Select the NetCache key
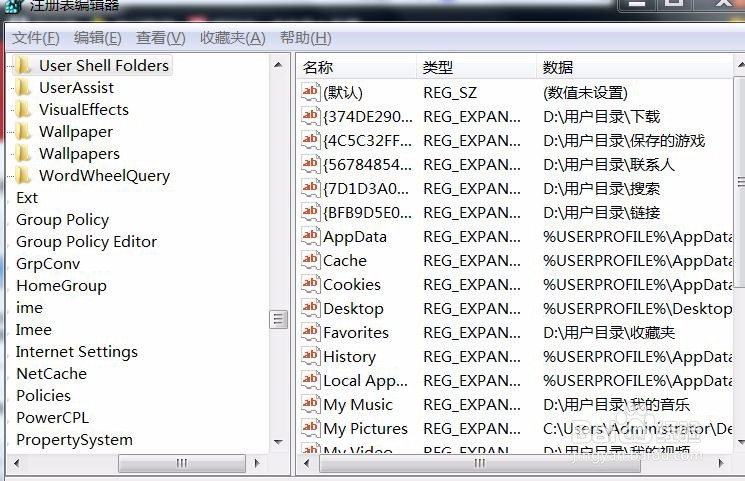The width and height of the screenshot is (745, 481). tap(51, 374)
